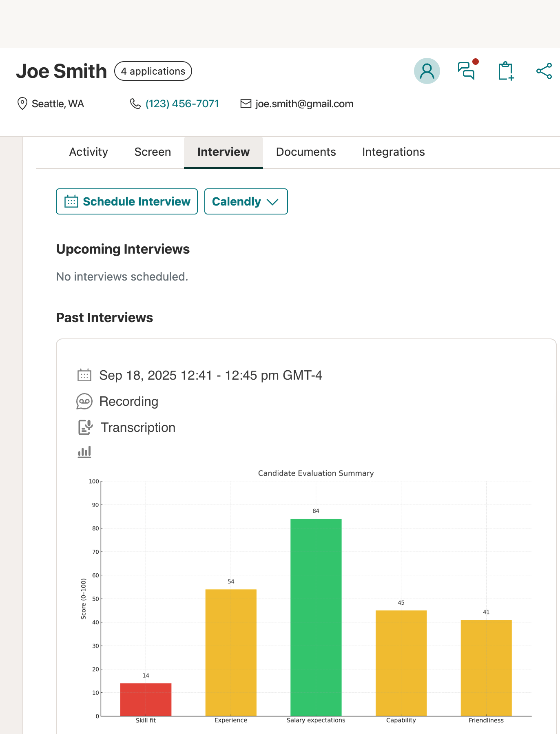This screenshot has height=734, width=560.
Task: Open the messages chat icon
Action: pos(467,71)
